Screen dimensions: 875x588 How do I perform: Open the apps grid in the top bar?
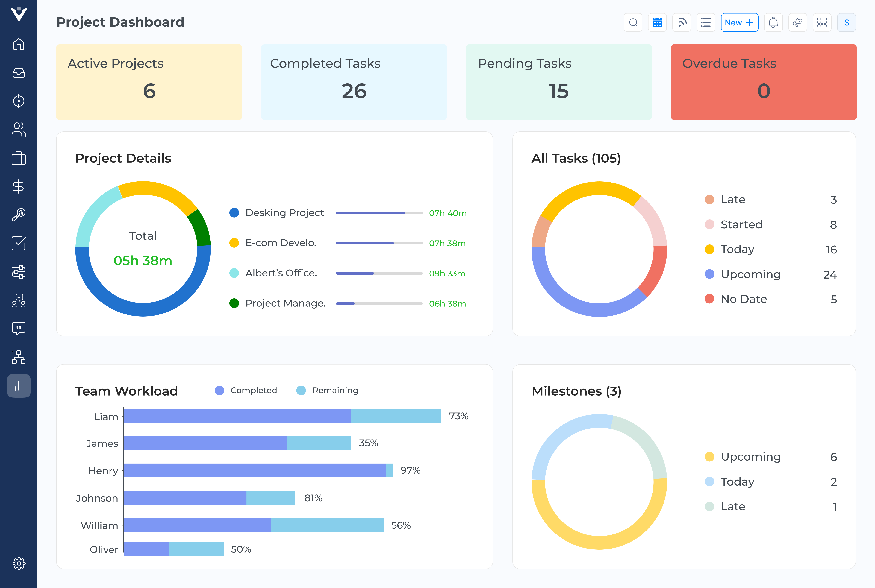pos(822,22)
